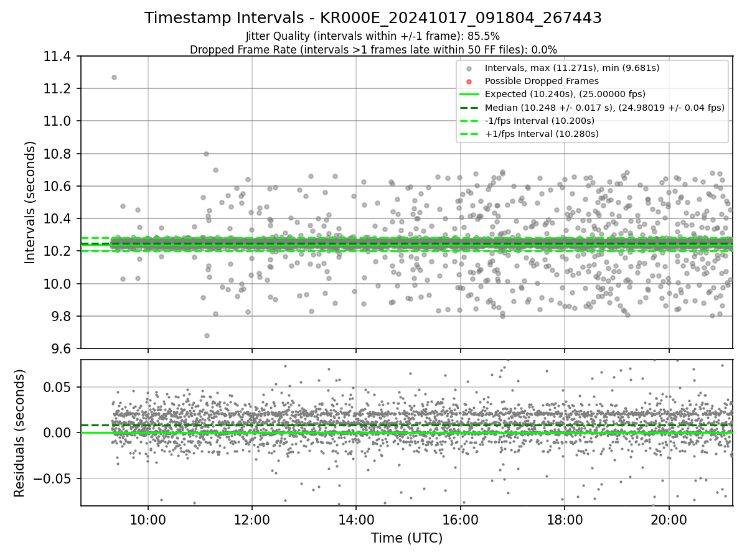Click the '-1/fps Interval (10.200s)' legend entry
Image resolution: width=747 pixels, height=560 pixels.
click(x=539, y=120)
